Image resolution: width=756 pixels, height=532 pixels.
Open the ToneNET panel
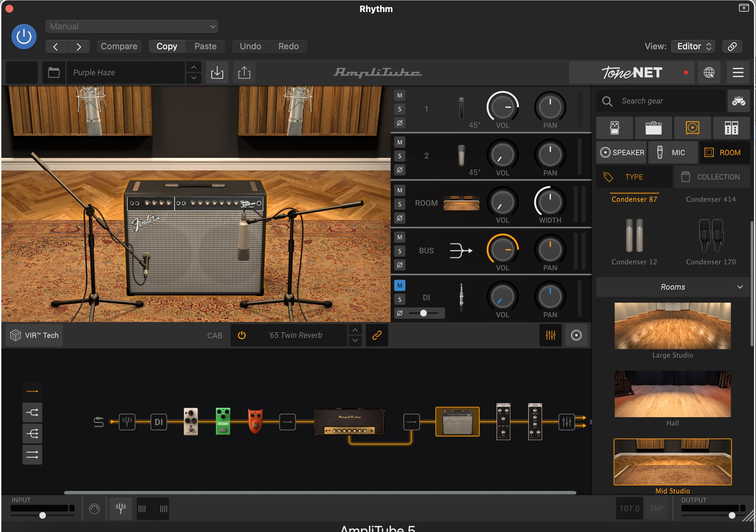[632, 72]
